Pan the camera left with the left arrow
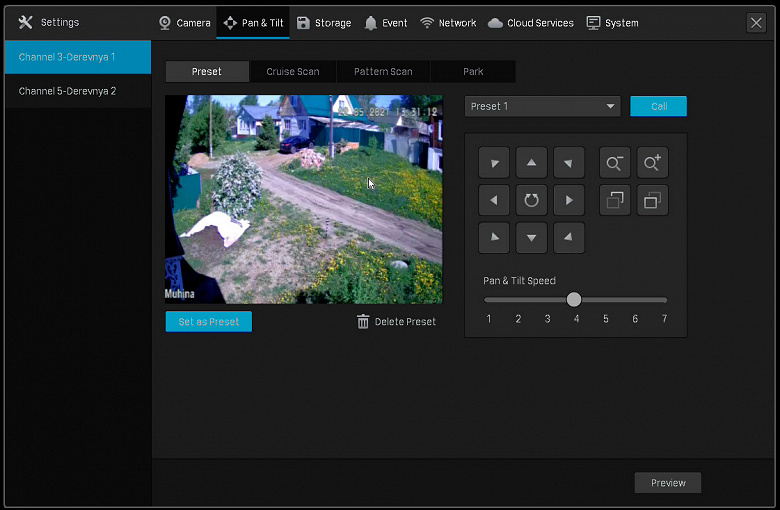The image size is (780, 510). (494, 201)
